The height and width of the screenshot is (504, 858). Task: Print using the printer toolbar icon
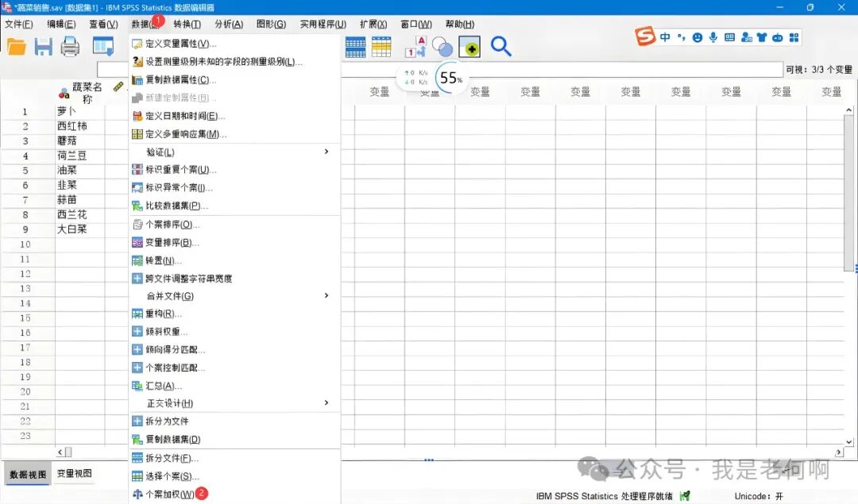point(70,47)
